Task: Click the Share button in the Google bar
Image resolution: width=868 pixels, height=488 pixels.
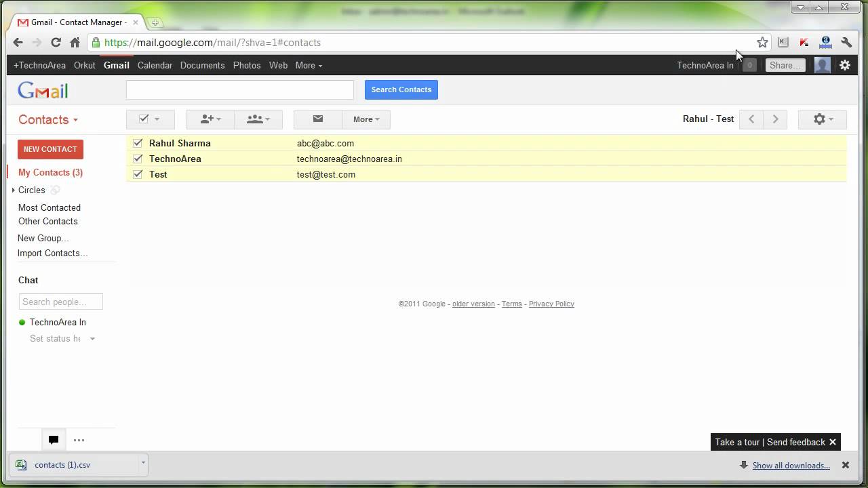Action: point(786,65)
